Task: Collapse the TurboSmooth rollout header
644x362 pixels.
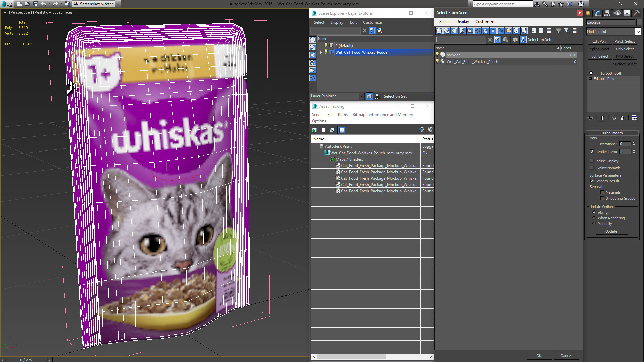Action: point(611,133)
